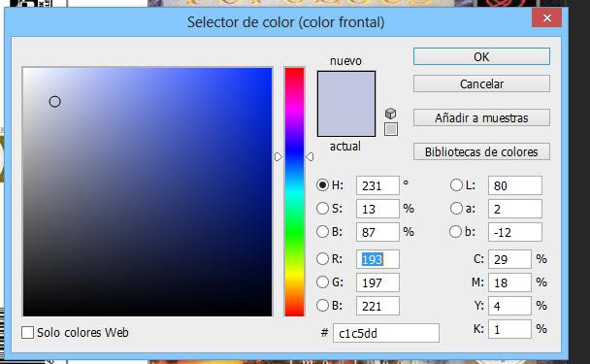Click the Lab b field showing -12
The height and width of the screenshot is (364, 590).
click(x=514, y=232)
